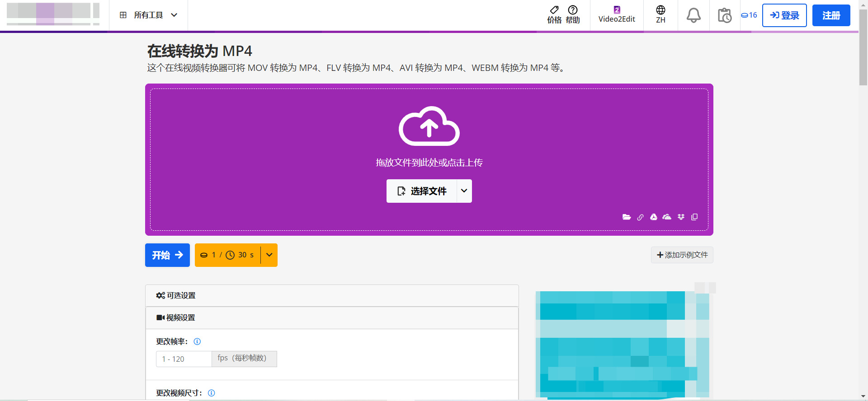
Task: Click the site logo at top left
Action: click(53, 14)
